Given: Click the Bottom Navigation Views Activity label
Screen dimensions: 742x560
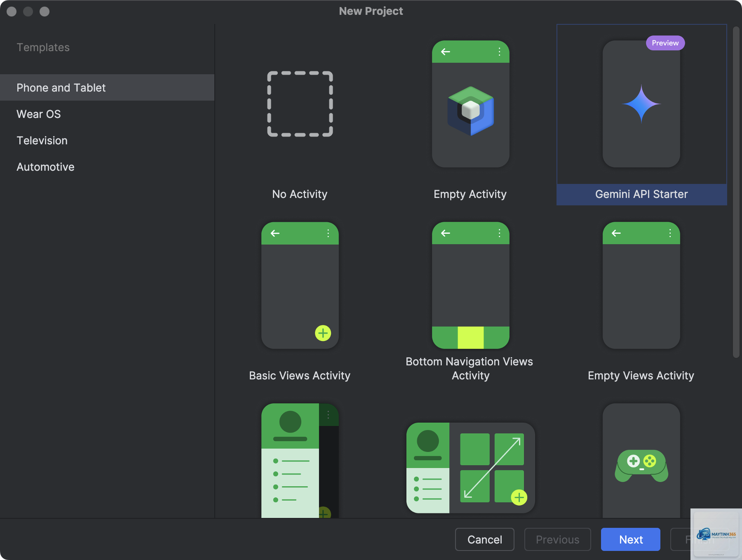Looking at the screenshot, I should pos(470,369).
